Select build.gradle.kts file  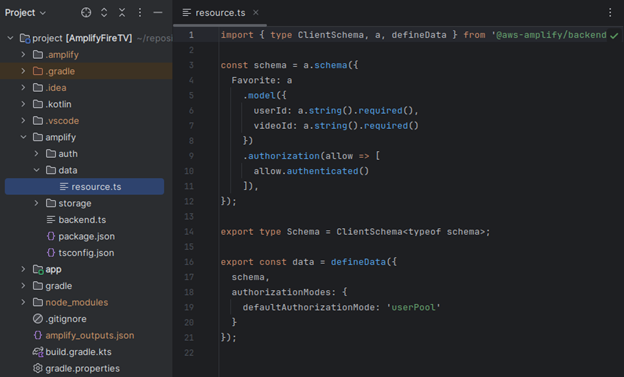[x=78, y=352]
